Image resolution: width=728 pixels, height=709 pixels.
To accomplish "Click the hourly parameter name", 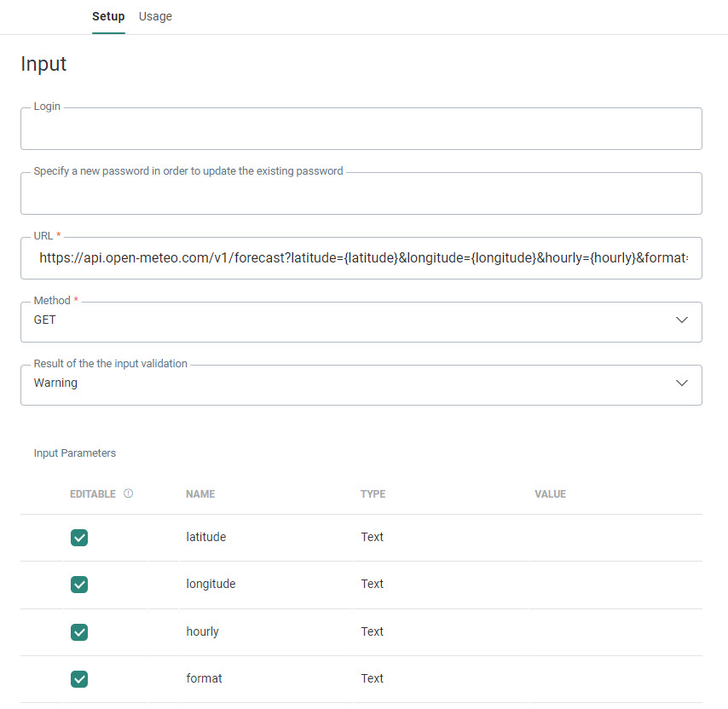I will coord(202,631).
